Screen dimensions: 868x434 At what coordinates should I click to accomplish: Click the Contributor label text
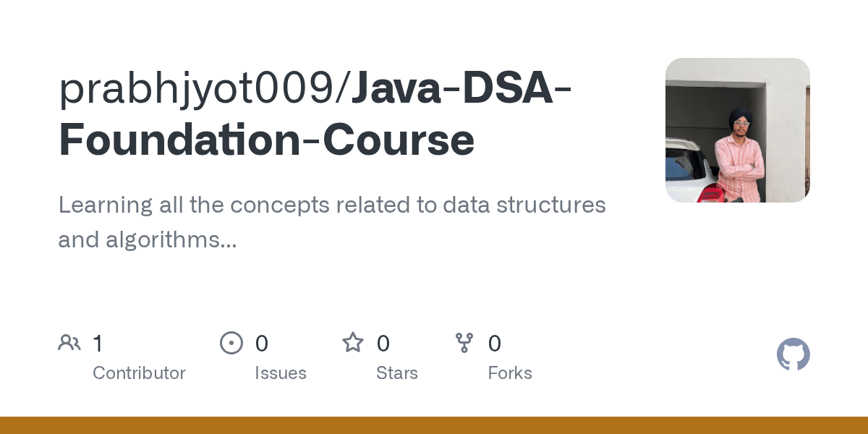click(139, 373)
